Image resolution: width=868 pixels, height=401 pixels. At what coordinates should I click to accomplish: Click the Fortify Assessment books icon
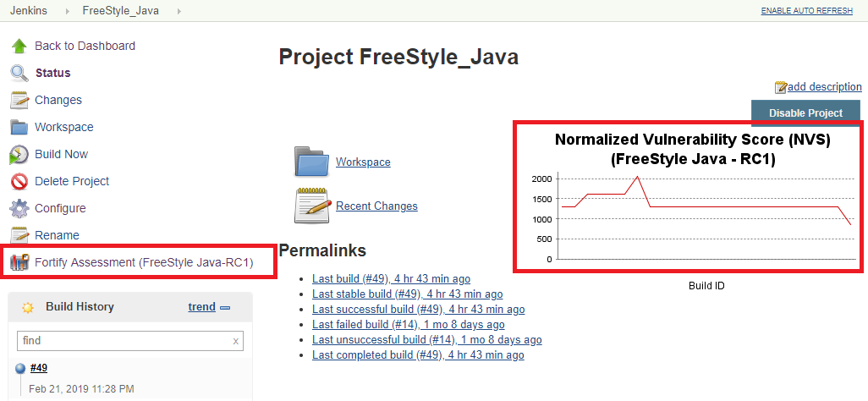(19, 262)
